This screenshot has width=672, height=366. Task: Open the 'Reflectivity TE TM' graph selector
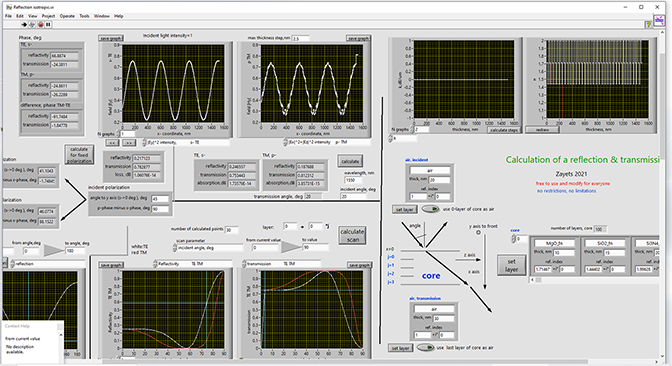tap(192, 264)
